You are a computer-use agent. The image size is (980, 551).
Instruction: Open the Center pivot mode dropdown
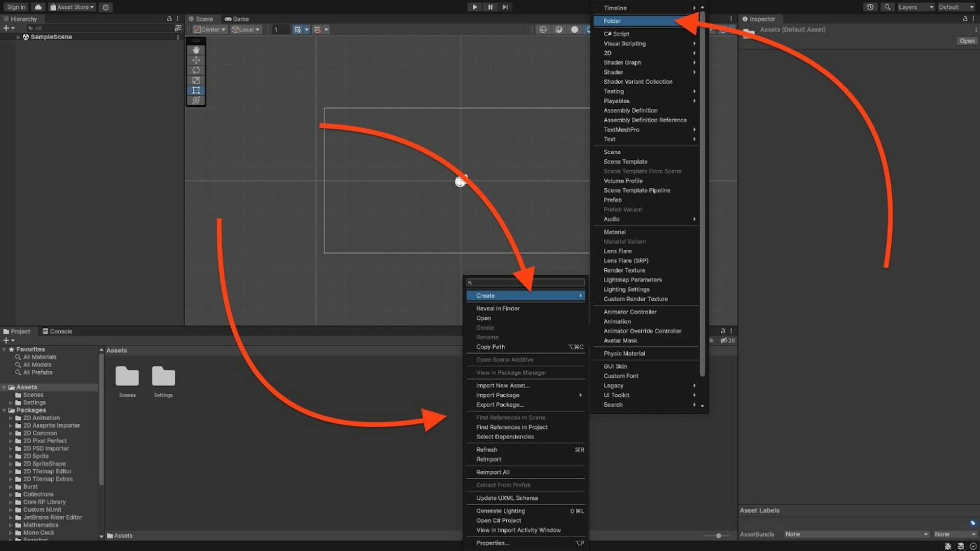pyautogui.click(x=209, y=29)
